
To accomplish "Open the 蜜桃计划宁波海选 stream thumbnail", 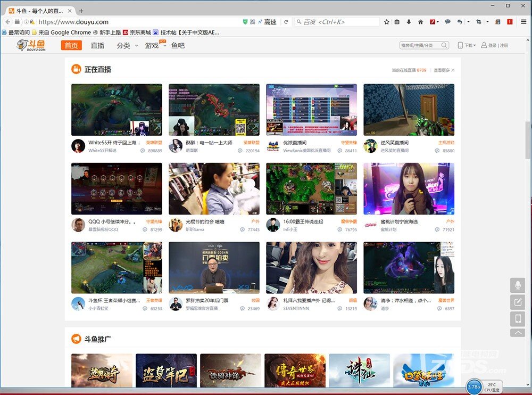I will 409,188.
